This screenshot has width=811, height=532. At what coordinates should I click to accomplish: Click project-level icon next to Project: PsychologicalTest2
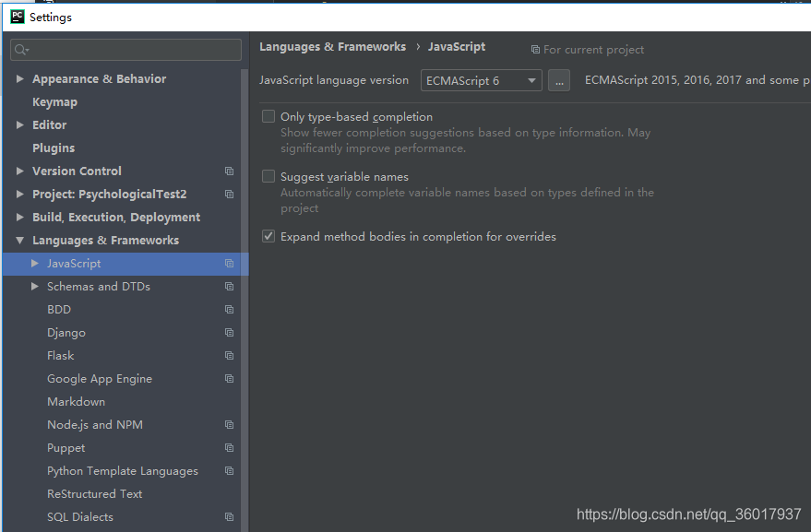tap(229, 195)
